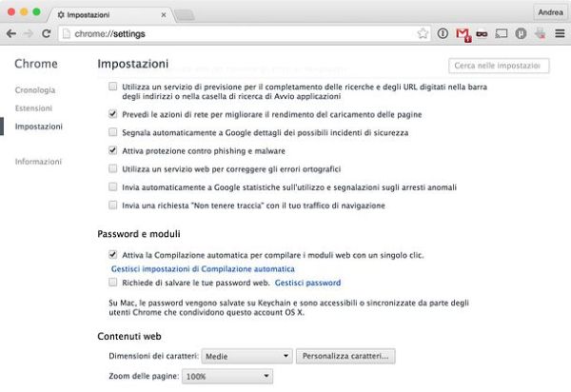Viewport: 571px width, 392px height.
Task: Click the Personalizza caratteri button
Action: pyautogui.click(x=346, y=356)
